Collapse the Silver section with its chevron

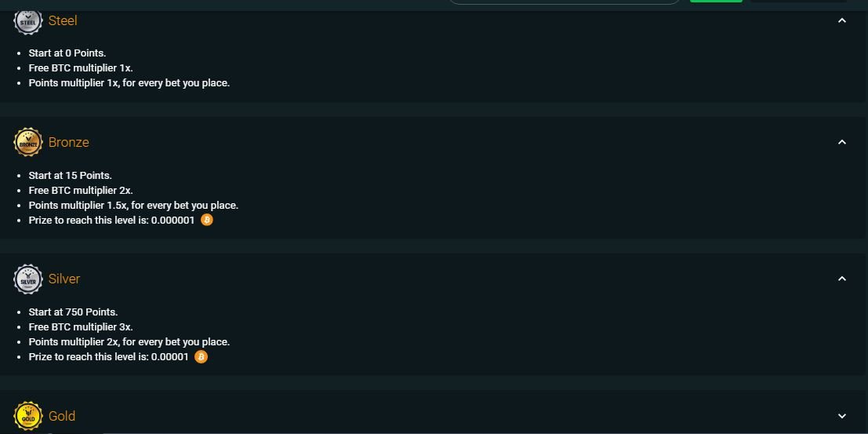pyautogui.click(x=842, y=279)
